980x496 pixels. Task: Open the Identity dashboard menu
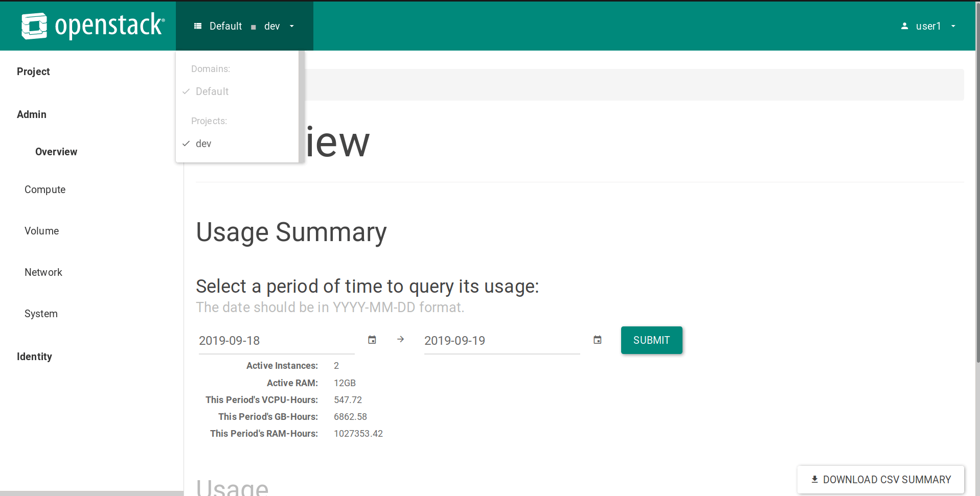click(34, 357)
